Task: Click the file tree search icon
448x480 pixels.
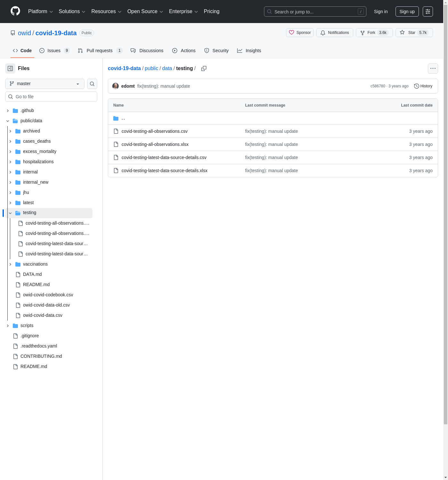Action: click(x=92, y=84)
